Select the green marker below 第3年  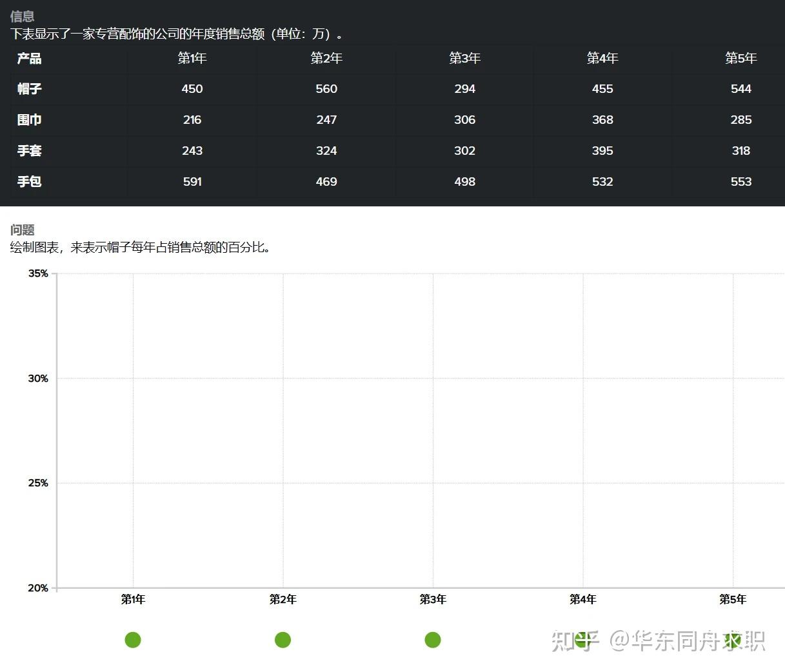(x=433, y=640)
